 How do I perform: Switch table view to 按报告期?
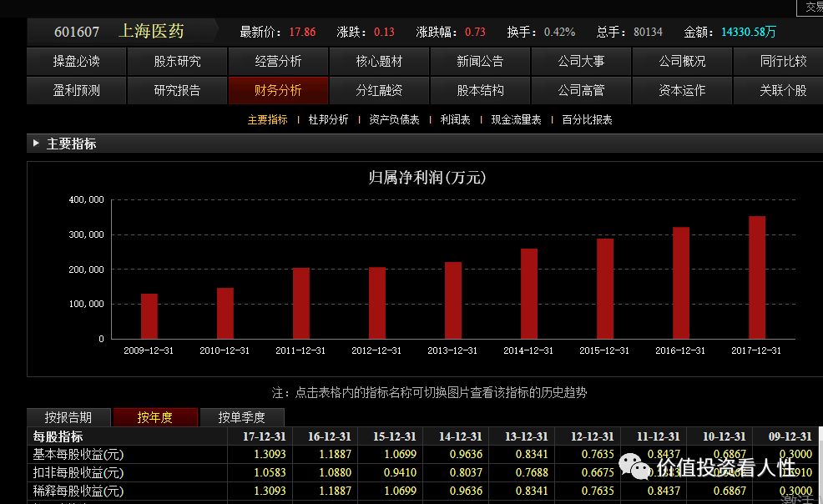[x=68, y=417]
